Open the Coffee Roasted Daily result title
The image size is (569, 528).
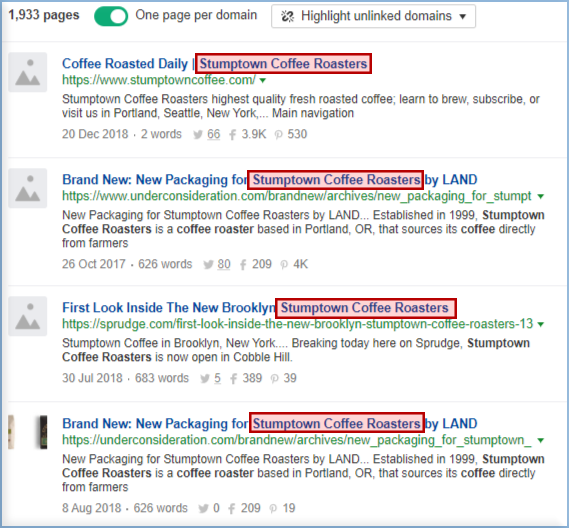(x=216, y=64)
